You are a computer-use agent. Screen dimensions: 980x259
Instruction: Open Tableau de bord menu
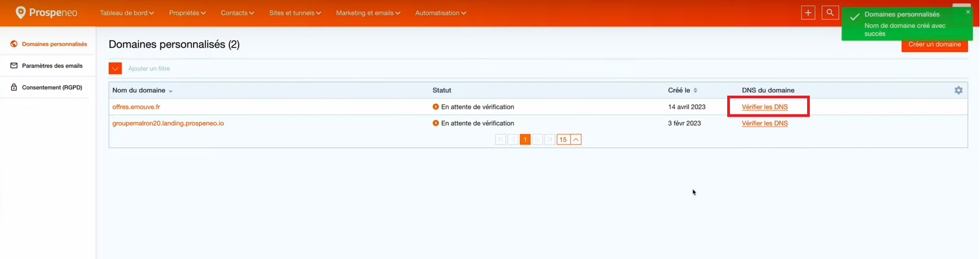126,13
